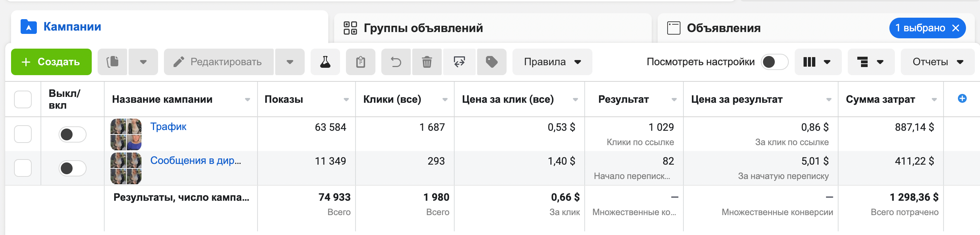The height and width of the screenshot is (235, 980).
Task: Dismiss the 1 выбрано selection badge
Action: pyautogui.click(x=955, y=28)
